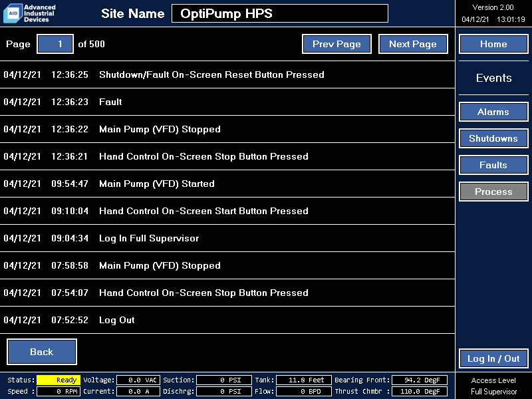Select Stop Button Pressed event at 07:54:07

pos(227,293)
